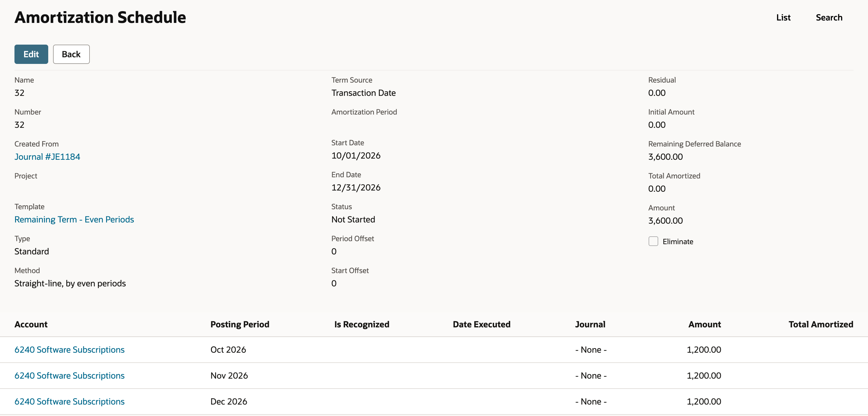
Task: Click the Amount column header in table
Action: [x=705, y=324]
